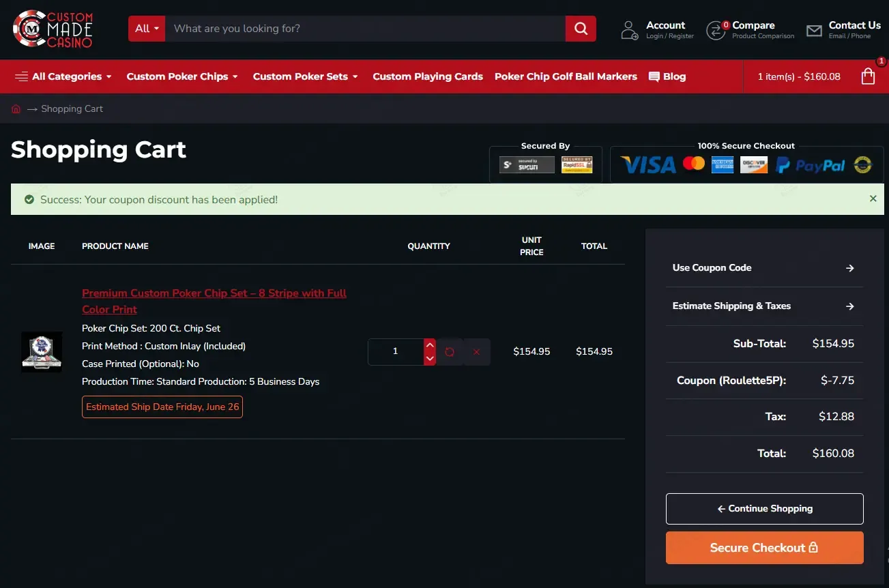Click the Account user icon
Screen dimensions: 889x588
[x=629, y=30]
